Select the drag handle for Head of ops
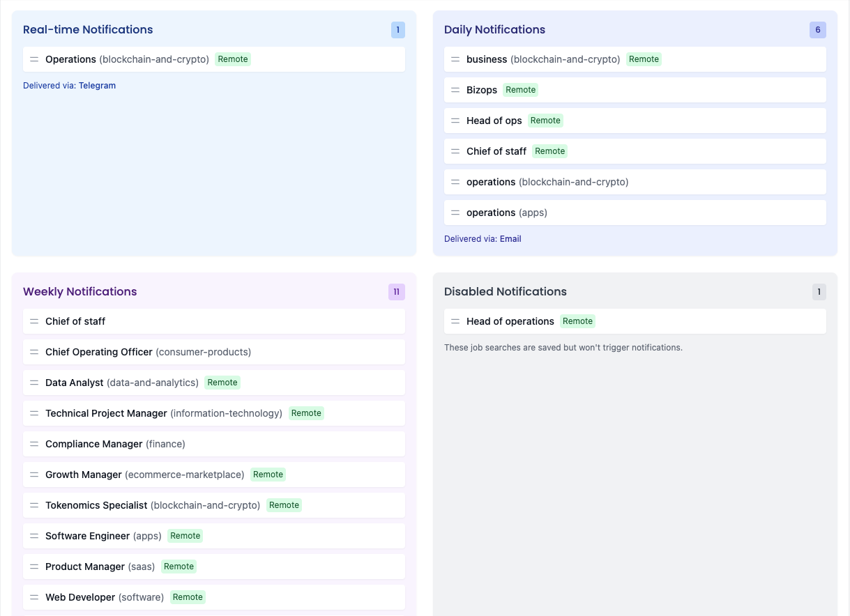 point(455,120)
